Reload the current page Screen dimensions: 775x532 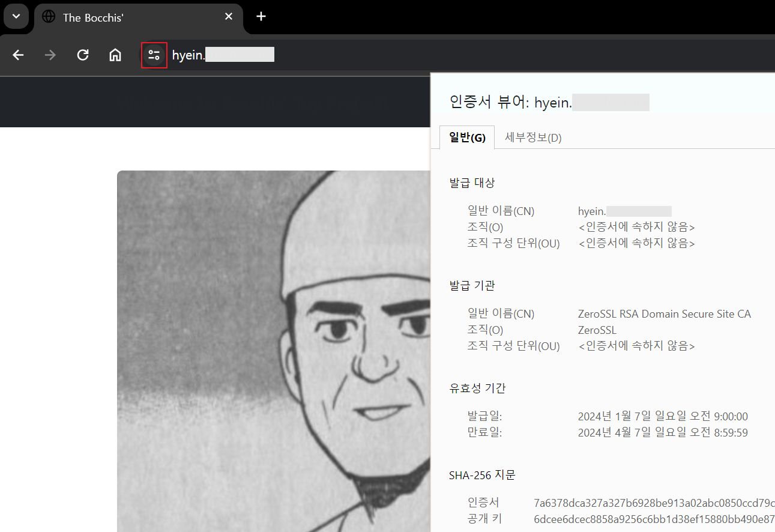83,55
